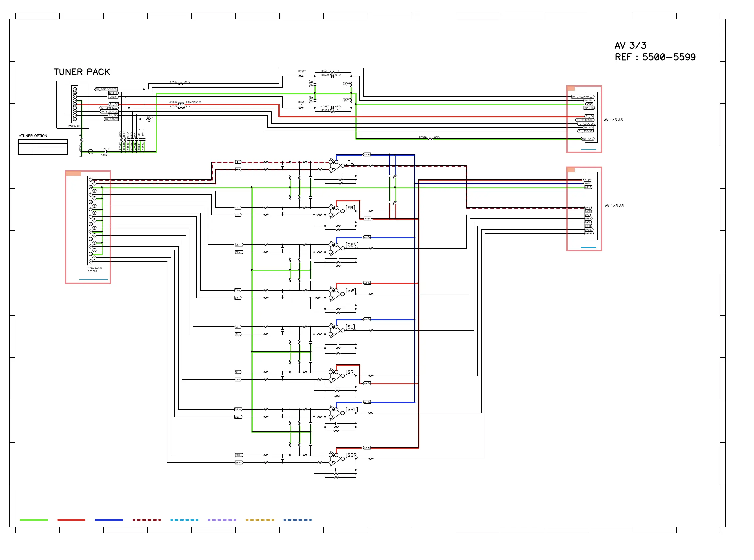Screen dimensions: 754x560
Task: Click the CP5703 connector label
Action: (x=92, y=271)
